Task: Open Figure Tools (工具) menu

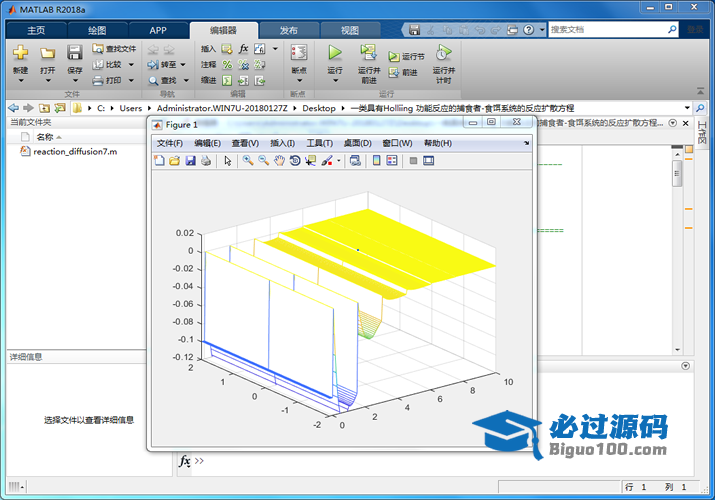Action: (x=320, y=143)
